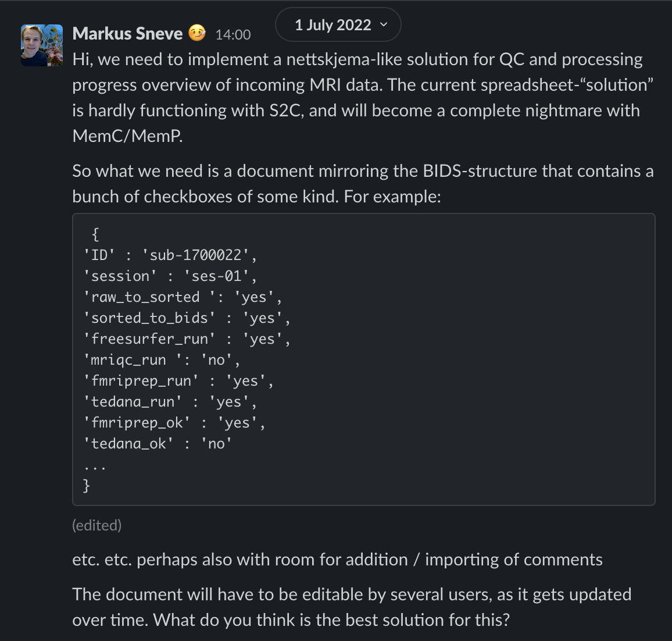Open the 14:00 message timestamp link

click(x=233, y=35)
